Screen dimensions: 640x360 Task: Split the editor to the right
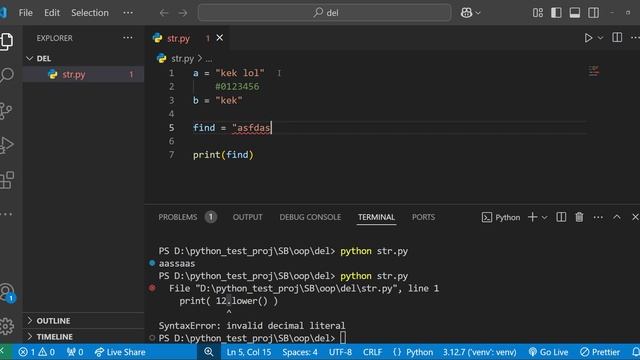point(617,38)
